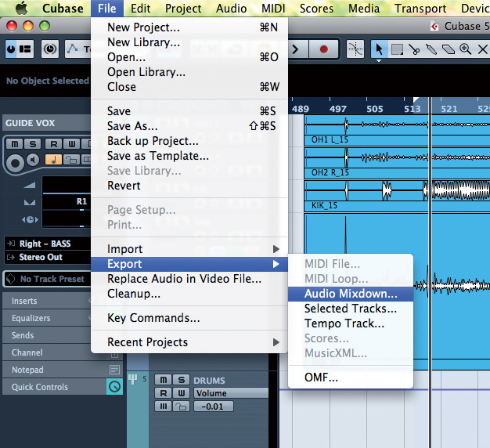Viewport: 490px width, 448px height.
Task: Mute the DRUMS track
Action: tap(163, 380)
